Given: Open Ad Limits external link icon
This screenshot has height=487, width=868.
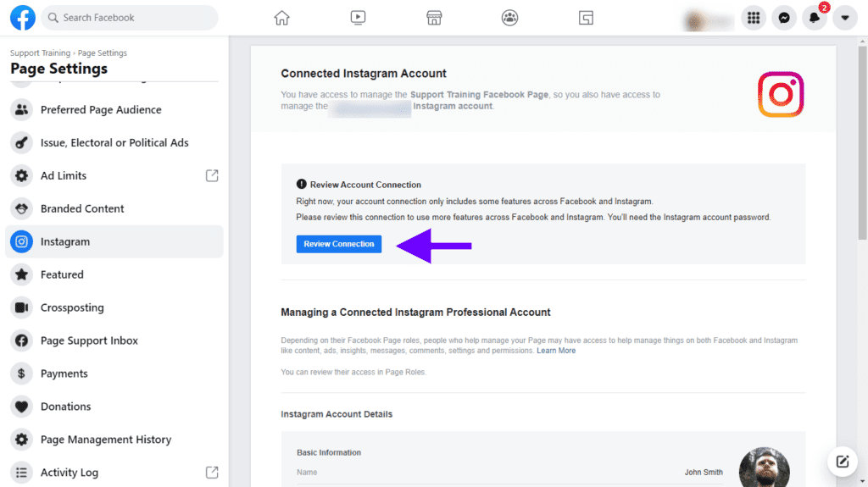Looking at the screenshot, I should [x=212, y=175].
